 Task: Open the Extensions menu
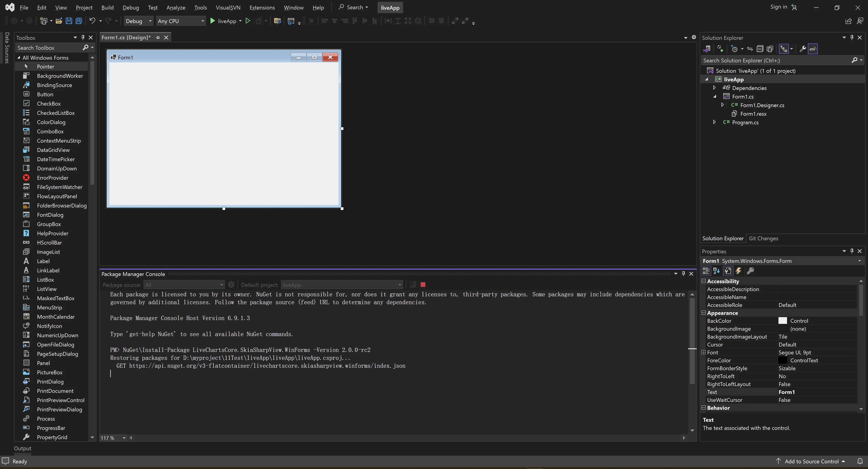[262, 7]
